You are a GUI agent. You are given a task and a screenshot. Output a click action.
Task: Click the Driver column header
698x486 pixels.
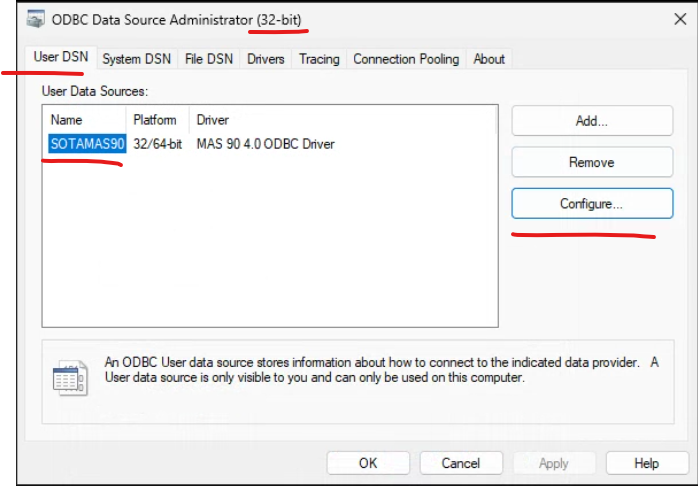(x=213, y=120)
